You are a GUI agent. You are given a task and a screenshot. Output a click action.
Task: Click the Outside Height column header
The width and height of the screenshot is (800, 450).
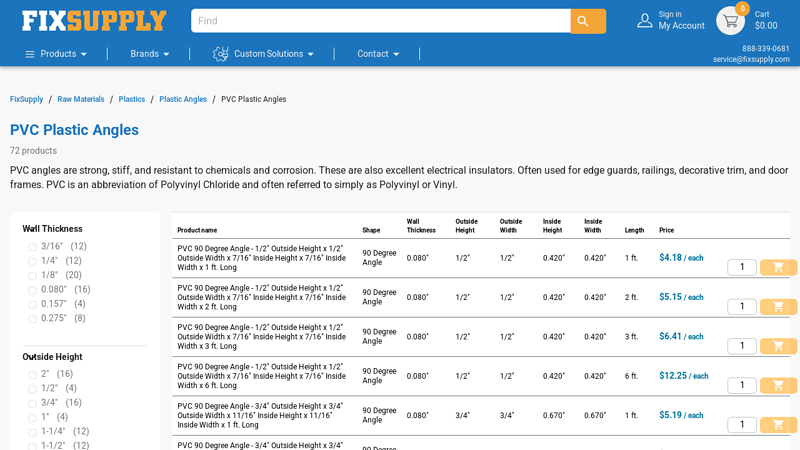pos(466,226)
